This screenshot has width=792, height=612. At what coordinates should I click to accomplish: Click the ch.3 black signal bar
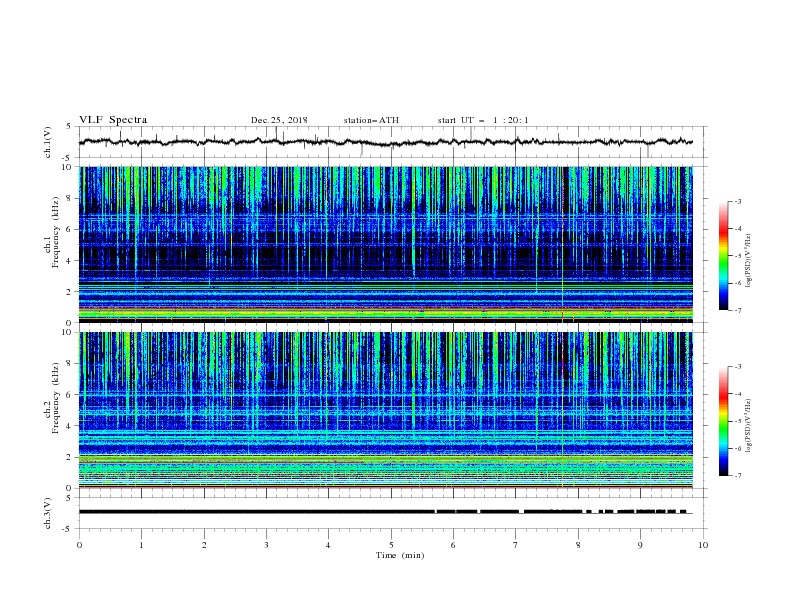pyautogui.click(x=385, y=512)
